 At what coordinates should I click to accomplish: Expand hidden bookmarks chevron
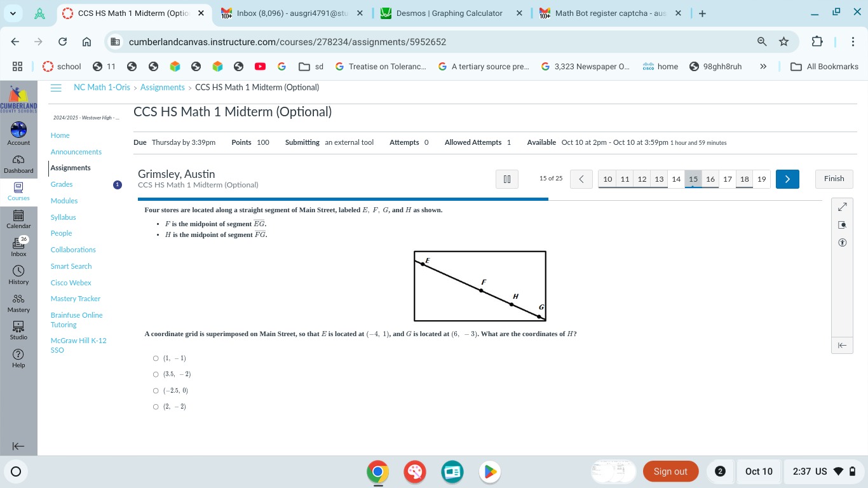point(763,66)
